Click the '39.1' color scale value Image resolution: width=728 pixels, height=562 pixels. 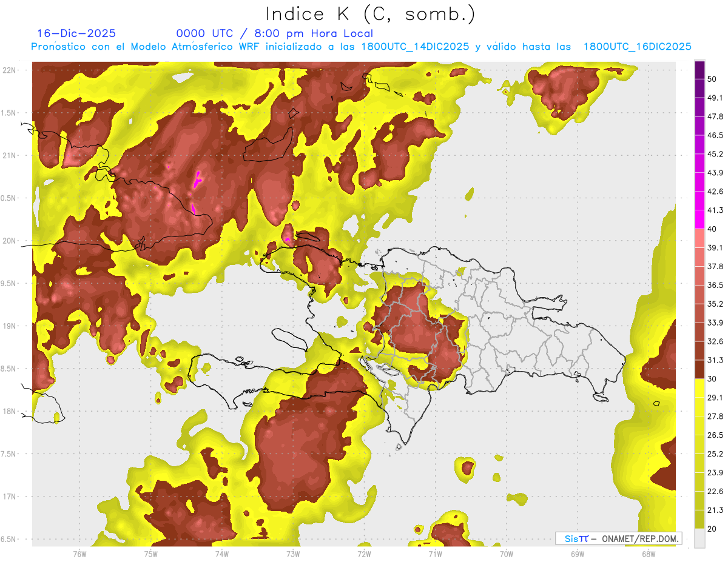point(715,247)
